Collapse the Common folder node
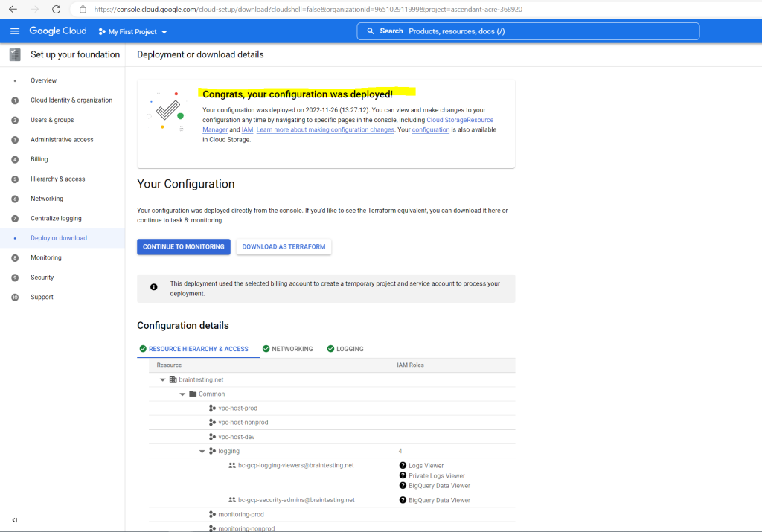Image resolution: width=762 pixels, height=532 pixels. [182, 394]
